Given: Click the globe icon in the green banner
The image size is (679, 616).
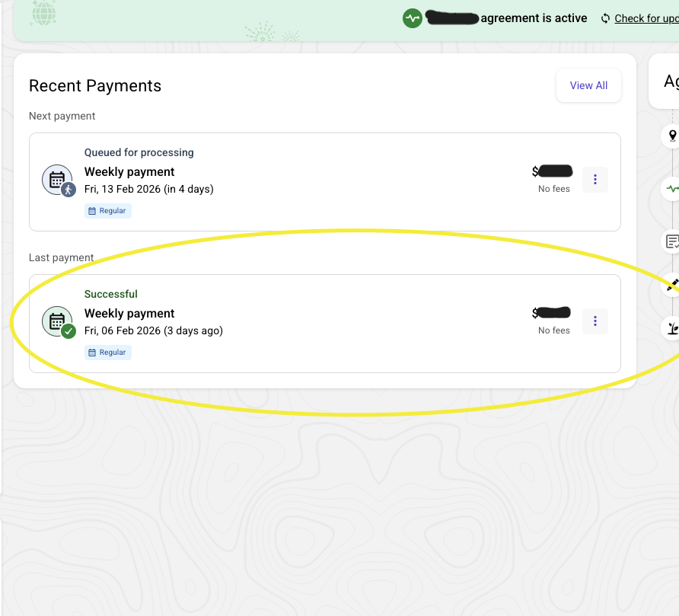Looking at the screenshot, I should coord(44,13).
